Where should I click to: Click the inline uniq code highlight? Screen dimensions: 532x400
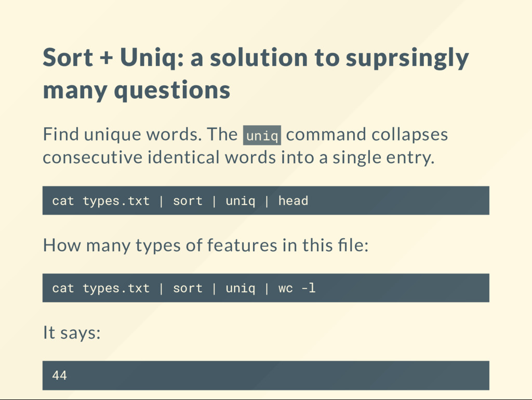pos(262,135)
